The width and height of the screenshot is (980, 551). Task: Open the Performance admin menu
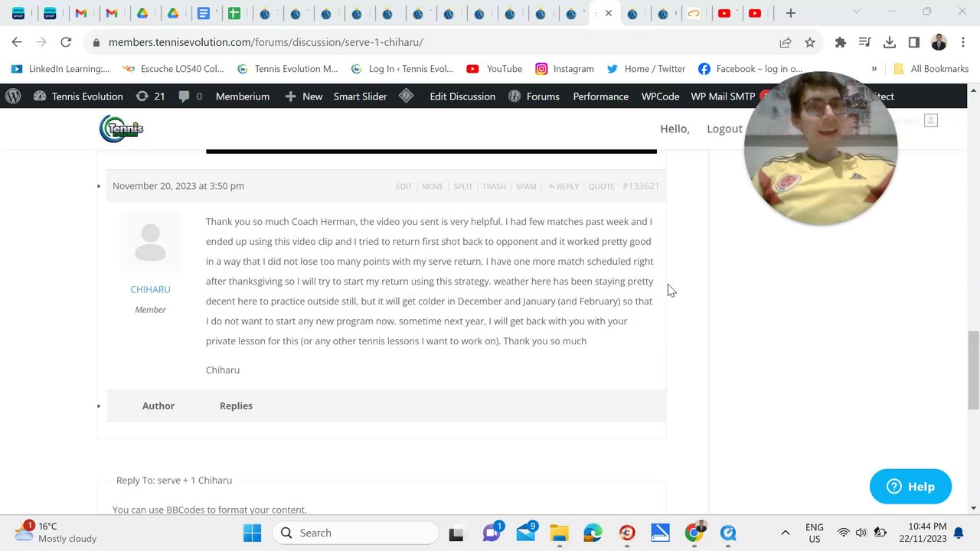[x=600, y=96]
